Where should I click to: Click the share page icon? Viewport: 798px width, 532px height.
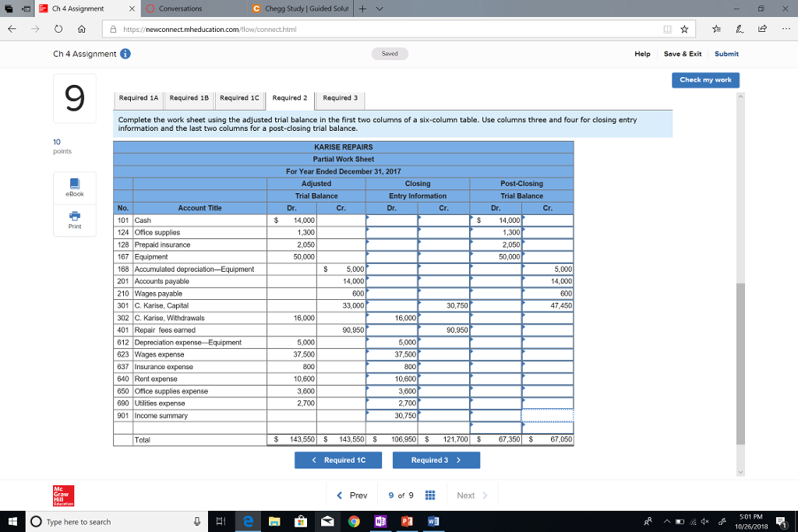762,29
